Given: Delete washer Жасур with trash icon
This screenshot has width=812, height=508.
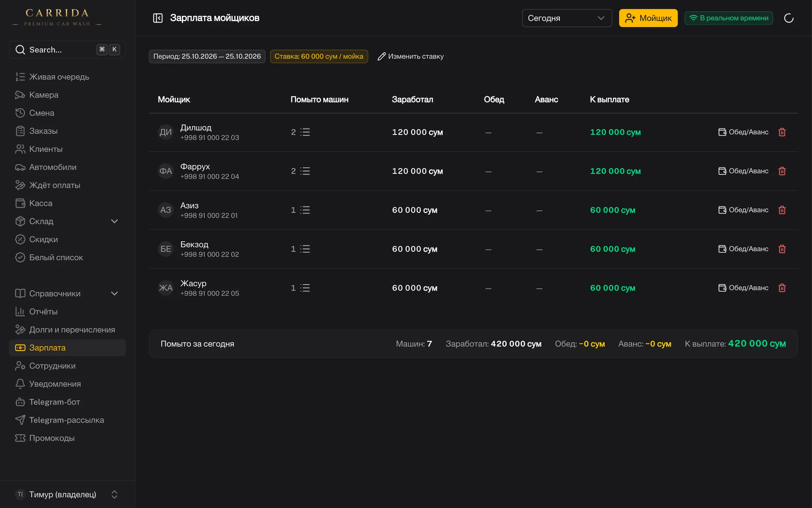Looking at the screenshot, I should point(782,288).
